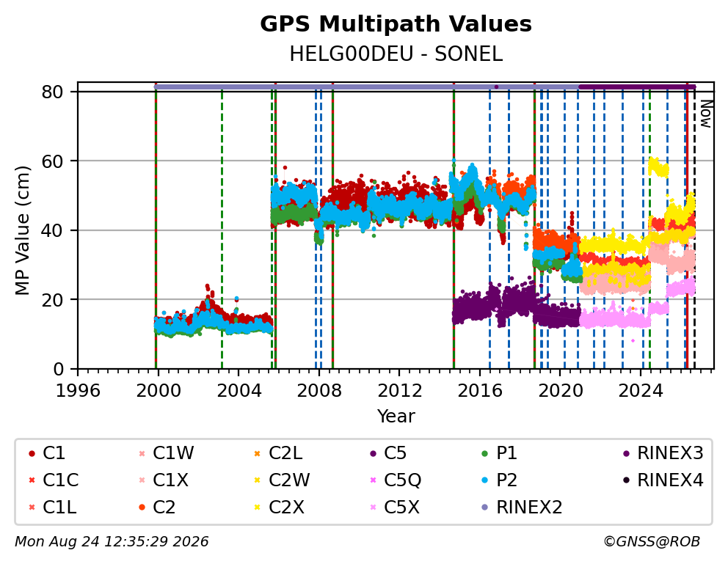Select the RINEX2 legend entry
The width and height of the screenshot is (728, 564).
pos(522,507)
